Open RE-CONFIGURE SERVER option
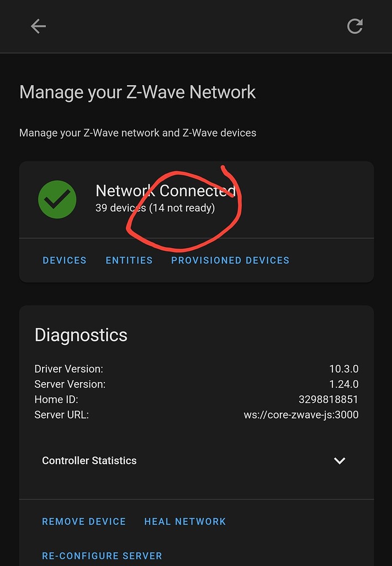392x566 pixels. 102,555
